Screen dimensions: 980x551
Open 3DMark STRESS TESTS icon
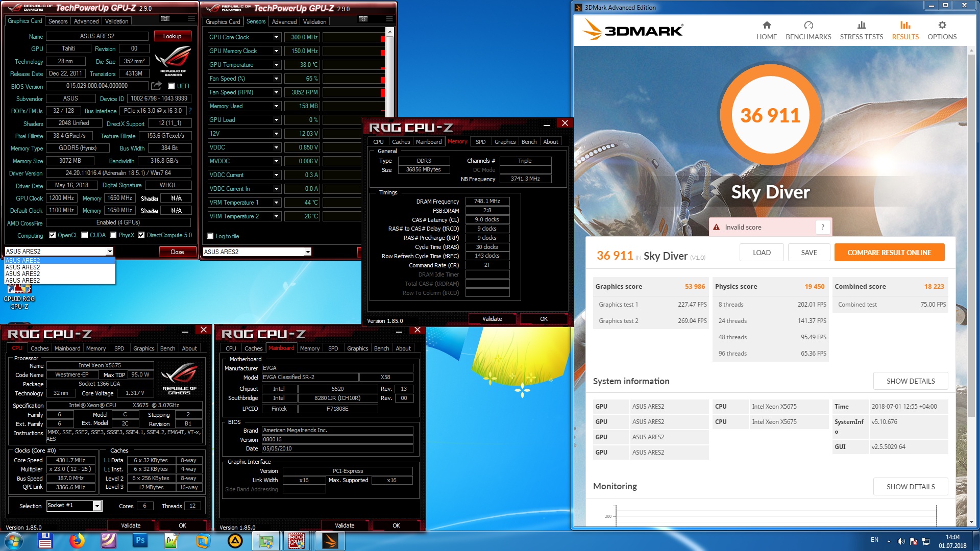pos(862,25)
